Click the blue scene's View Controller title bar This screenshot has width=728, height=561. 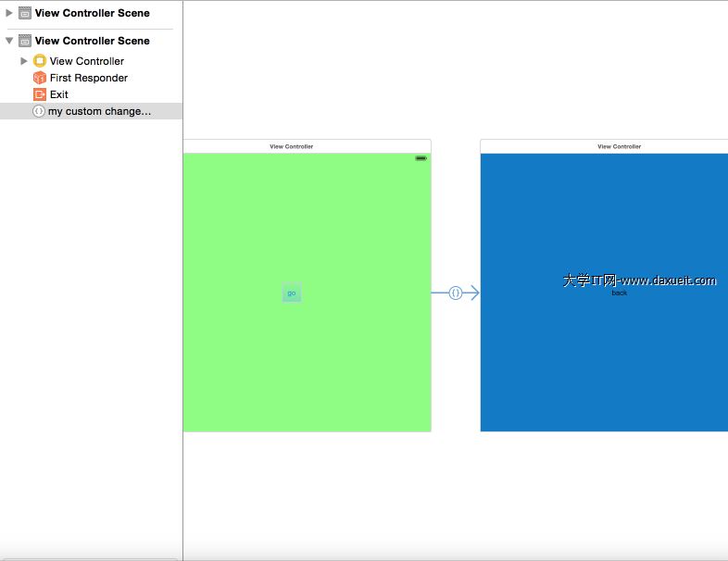[x=604, y=146]
